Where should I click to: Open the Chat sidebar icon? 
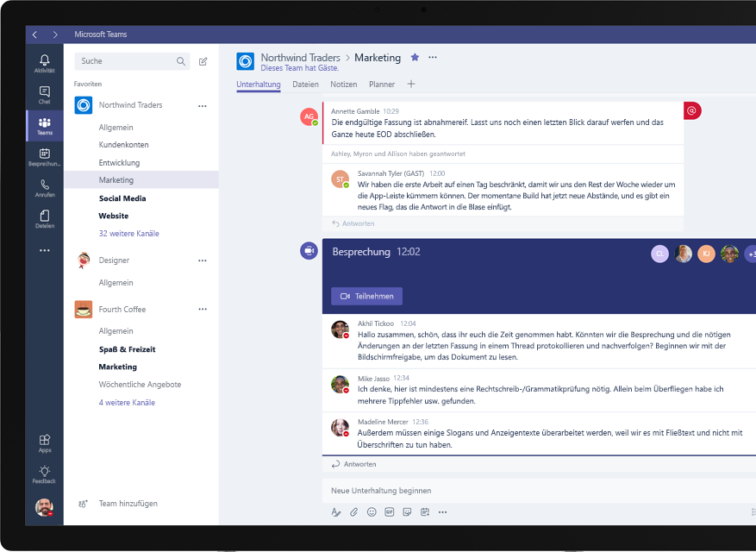(x=44, y=95)
